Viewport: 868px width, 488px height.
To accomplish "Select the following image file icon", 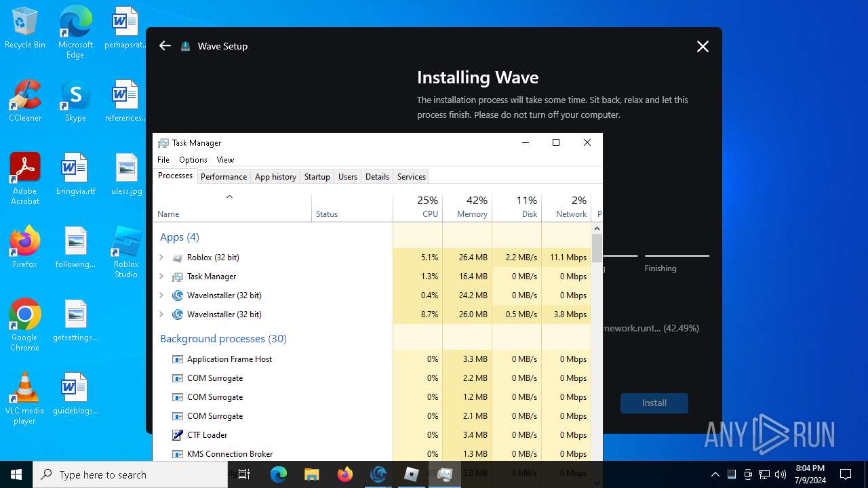I will pyautogui.click(x=75, y=247).
